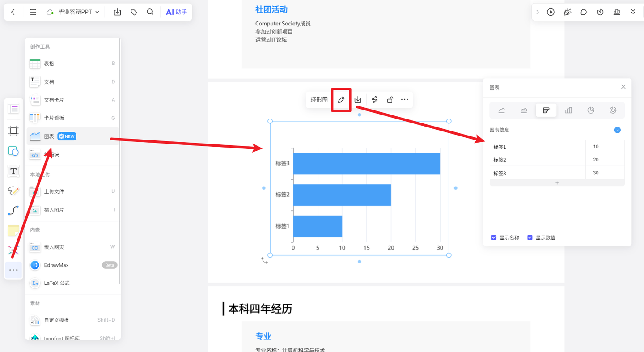The image size is (644, 352).
Task: Select the sticky note tool
Action: point(13,230)
